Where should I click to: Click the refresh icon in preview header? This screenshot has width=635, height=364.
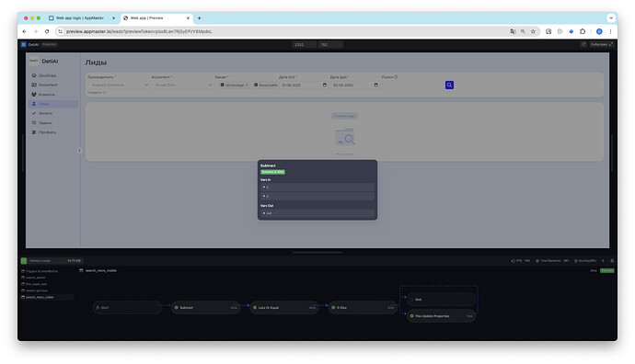pos(583,44)
